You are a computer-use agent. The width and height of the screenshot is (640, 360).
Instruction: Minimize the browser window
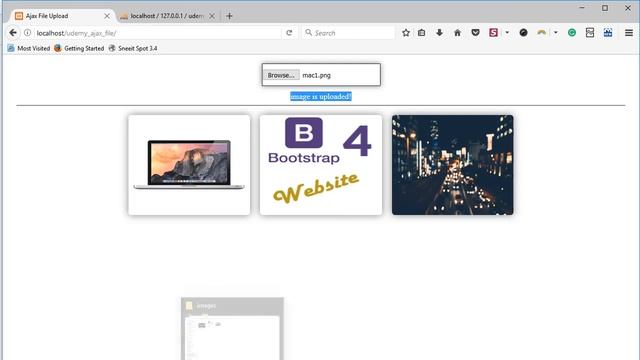point(582,8)
